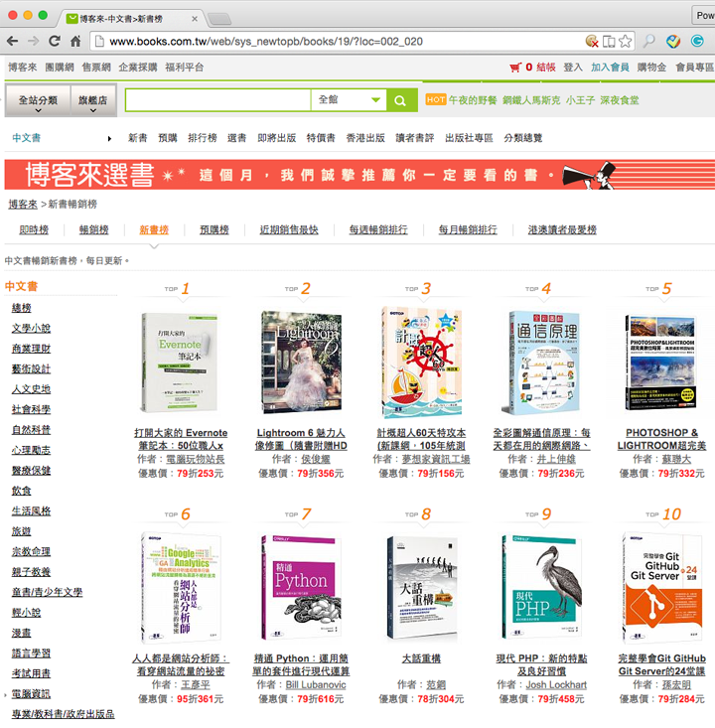The height and width of the screenshot is (728, 715).
Task: Expand the 旗艦店 menu
Action: point(92,100)
